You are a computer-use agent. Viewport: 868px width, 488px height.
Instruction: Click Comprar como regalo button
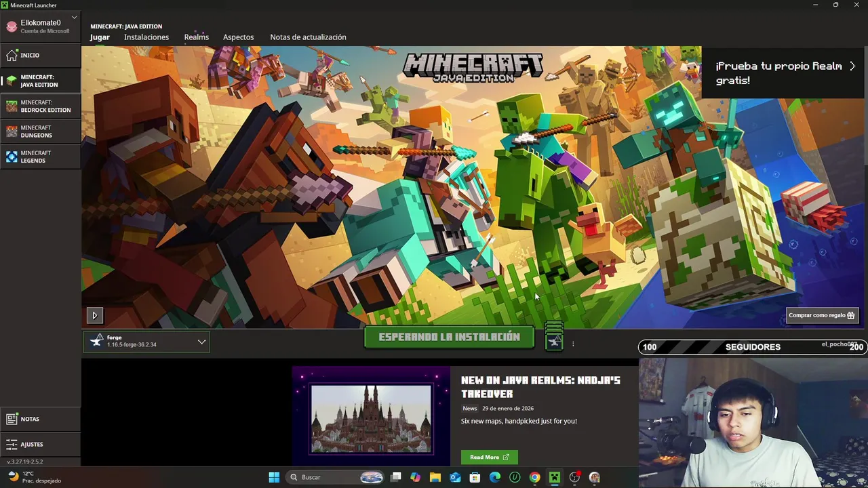pos(822,315)
